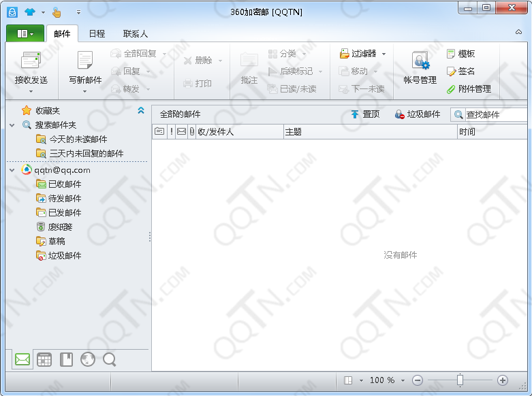Click the 置顶 pin-to-top button
The height and width of the screenshot is (396, 532).
(364, 114)
